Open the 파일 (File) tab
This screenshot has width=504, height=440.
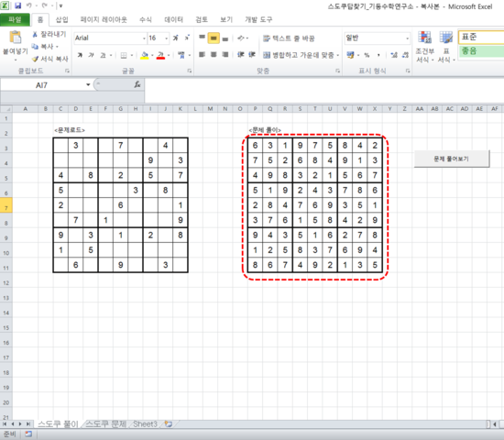point(15,19)
